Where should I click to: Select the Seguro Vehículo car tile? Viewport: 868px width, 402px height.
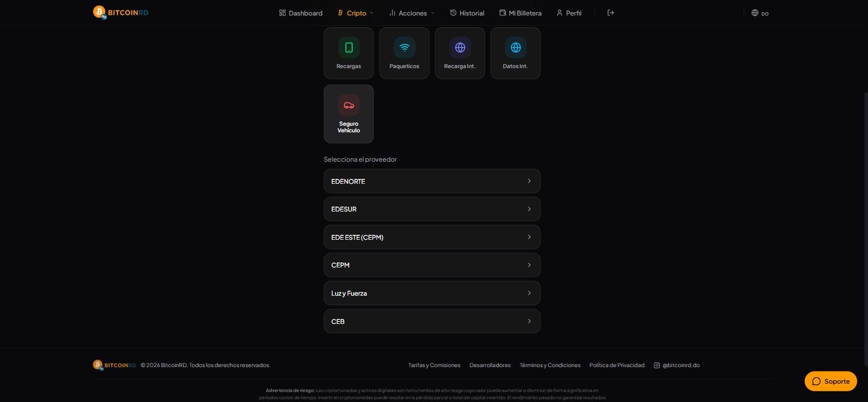click(349, 114)
